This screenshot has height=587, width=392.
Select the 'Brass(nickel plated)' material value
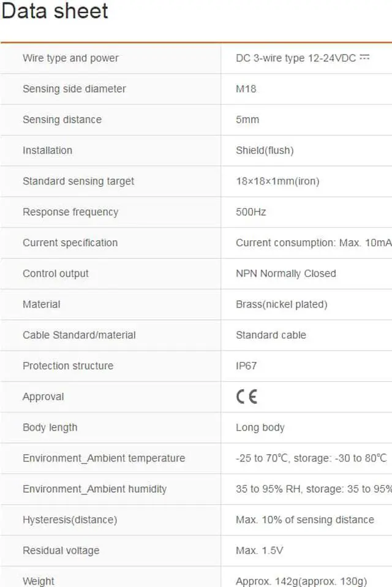(x=282, y=304)
